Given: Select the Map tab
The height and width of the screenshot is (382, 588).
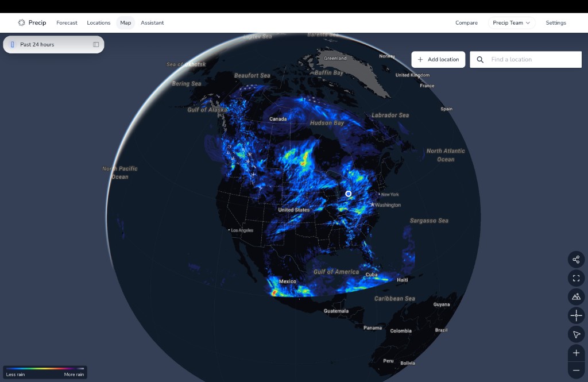Looking at the screenshot, I should pyautogui.click(x=126, y=23).
